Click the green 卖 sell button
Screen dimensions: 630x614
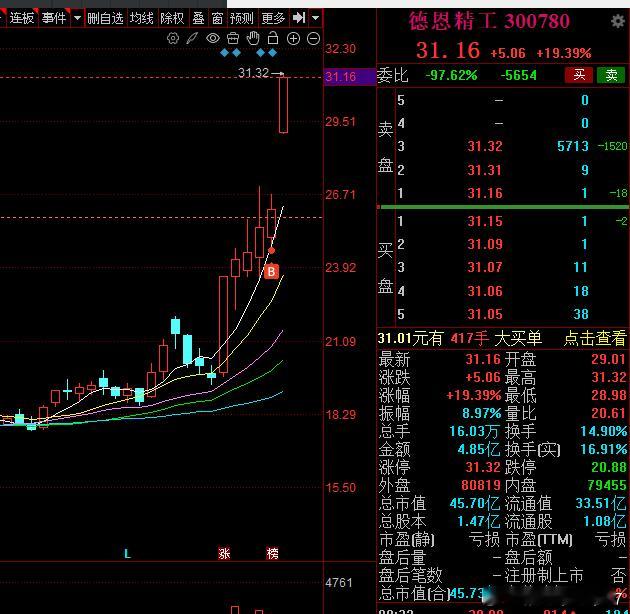point(611,75)
